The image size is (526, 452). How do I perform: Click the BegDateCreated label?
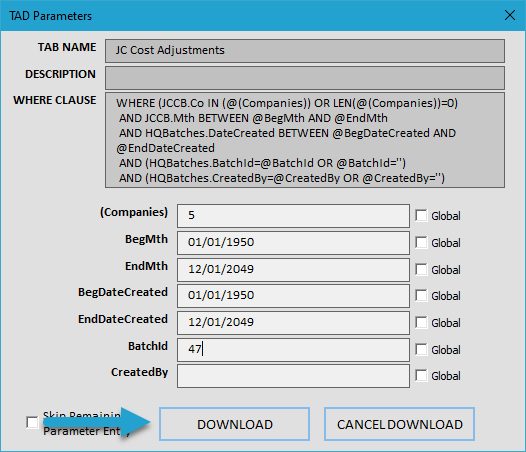123,292
